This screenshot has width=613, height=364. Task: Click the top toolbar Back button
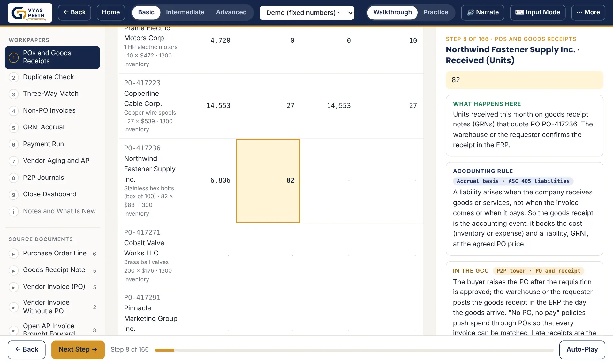74,12
